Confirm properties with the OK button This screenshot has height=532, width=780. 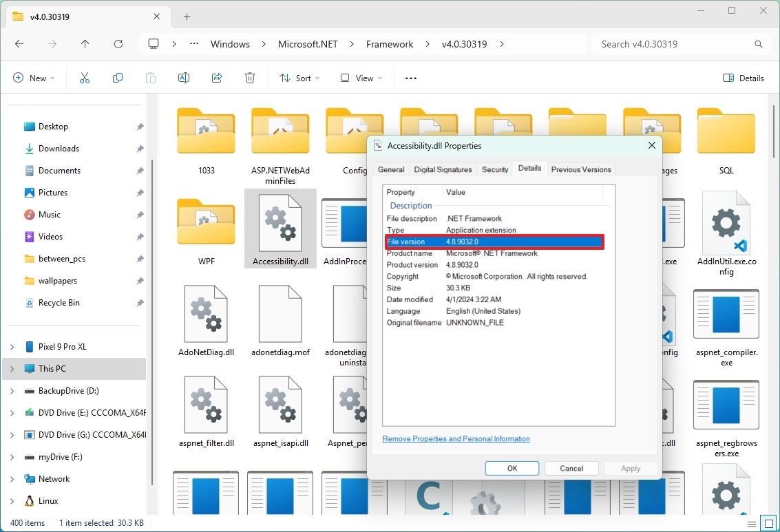[x=512, y=468]
